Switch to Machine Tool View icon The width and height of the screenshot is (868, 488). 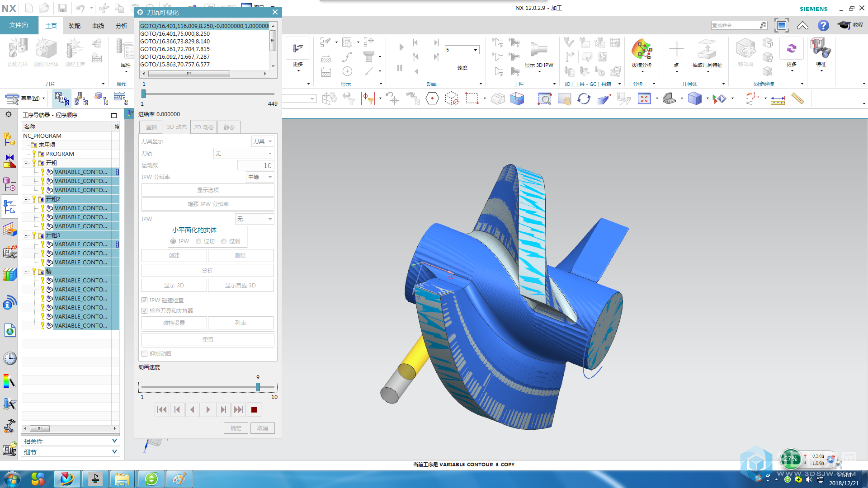[x=81, y=98]
